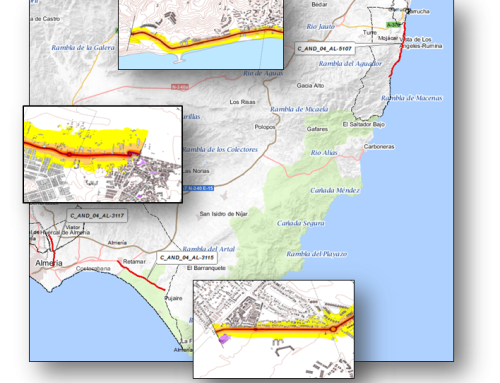
Task: Click the 'Las Norias' place name
Action: pos(197,171)
